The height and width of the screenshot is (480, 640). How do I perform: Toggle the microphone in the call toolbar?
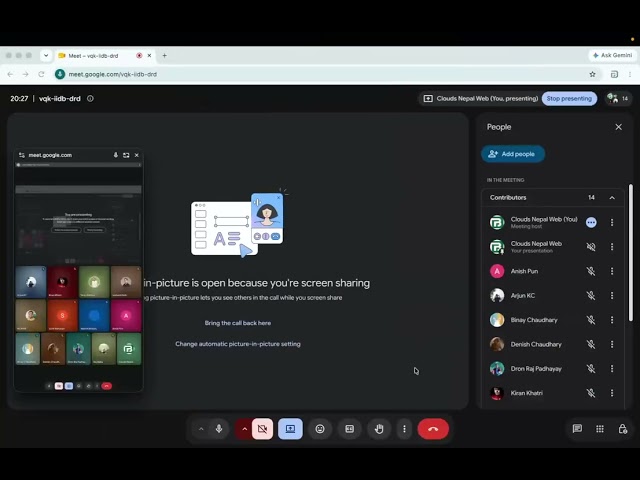point(219,429)
